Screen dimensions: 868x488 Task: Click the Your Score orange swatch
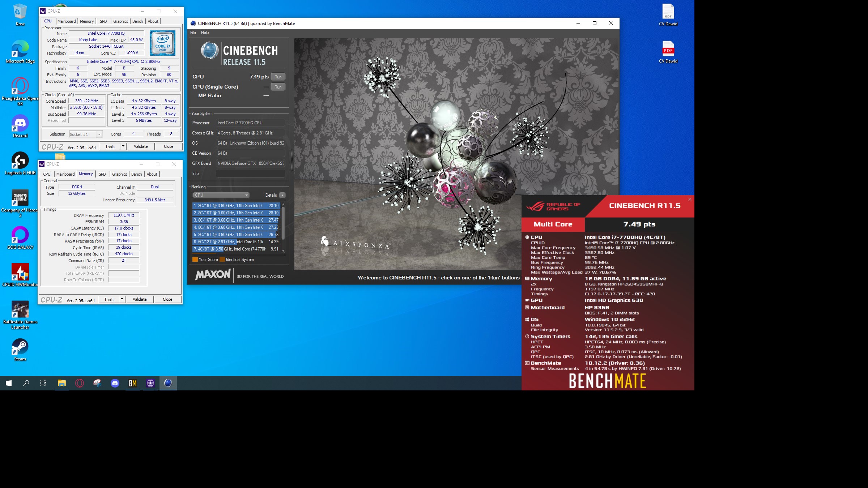pos(195,260)
